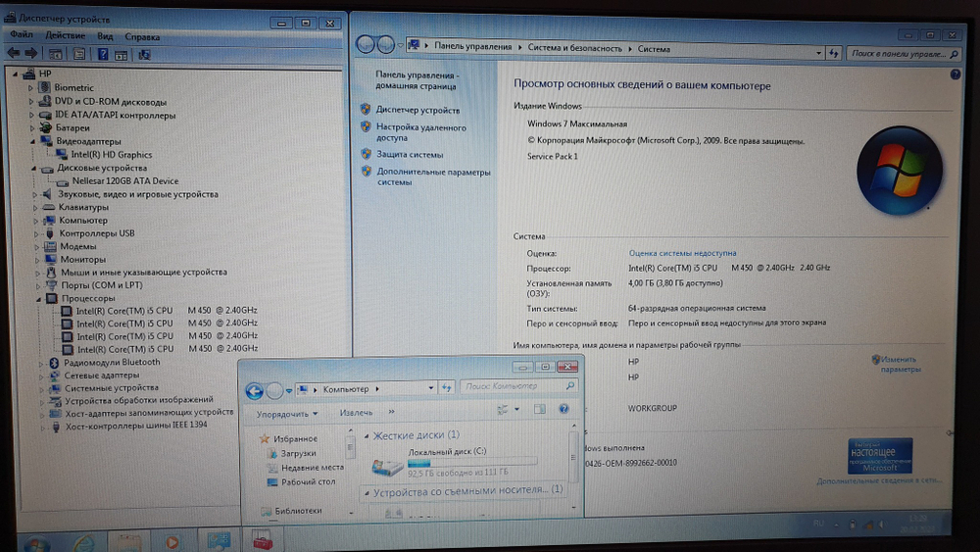Image resolution: width=980 pixels, height=552 pixels.
Task: Toggle preview pane icon in Explorer
Action: tap(539, 409)
